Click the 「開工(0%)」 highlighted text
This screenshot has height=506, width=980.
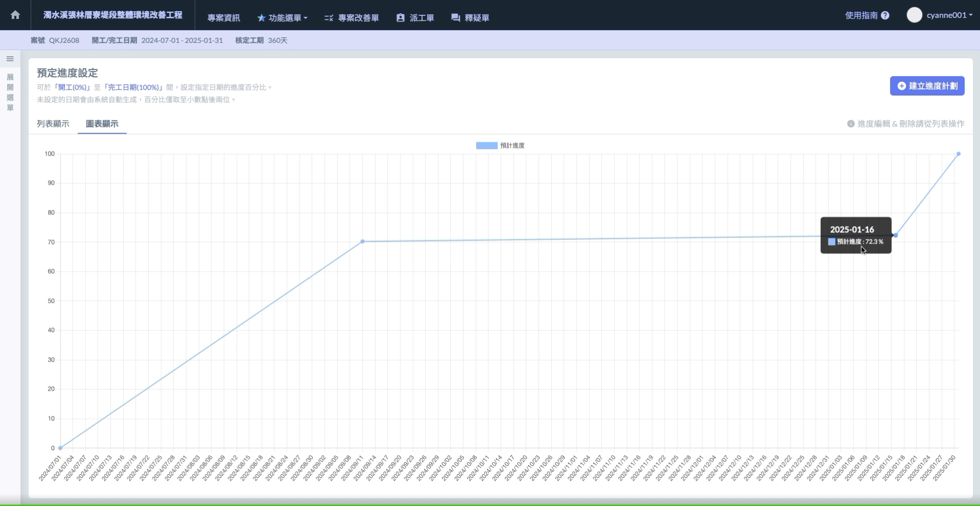72,87
